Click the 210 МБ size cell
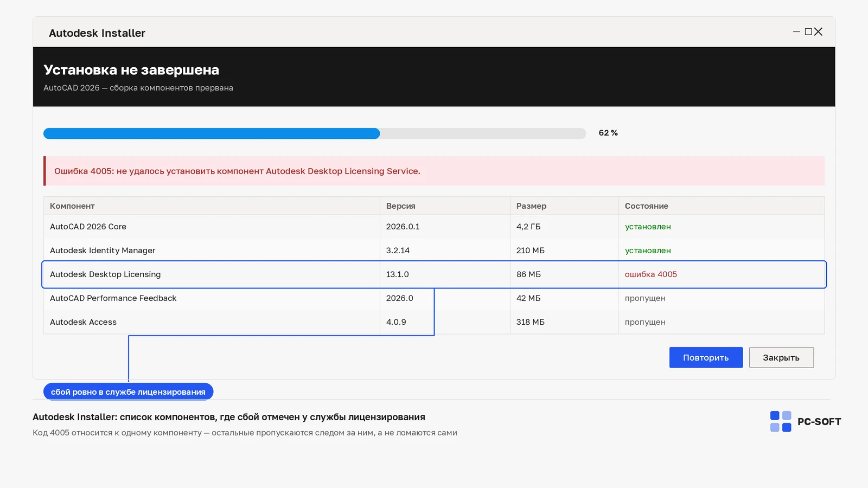The height and width of the screenshot is (488, 868). (x=531, y=251)
